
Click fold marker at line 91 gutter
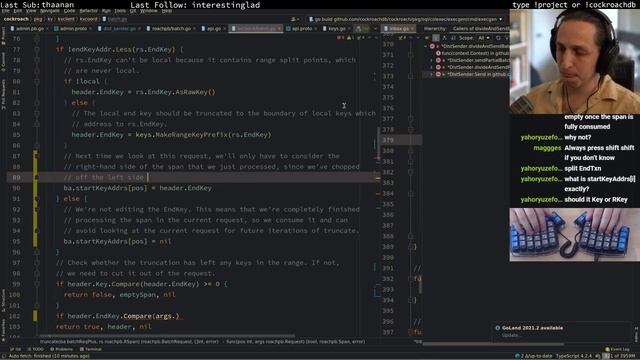pyautogui.click(x=37, y=199)
